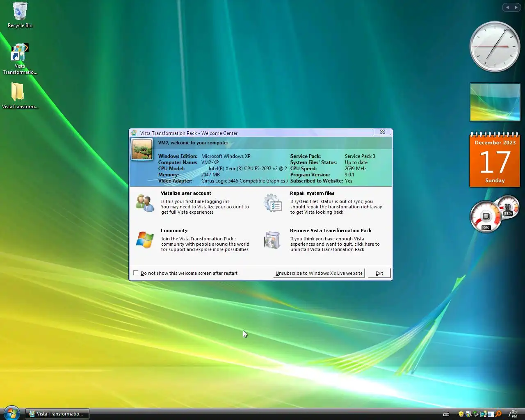Click the 'Subscribed to Website:' Yes value
525x420 pixels.
point(349,181)
